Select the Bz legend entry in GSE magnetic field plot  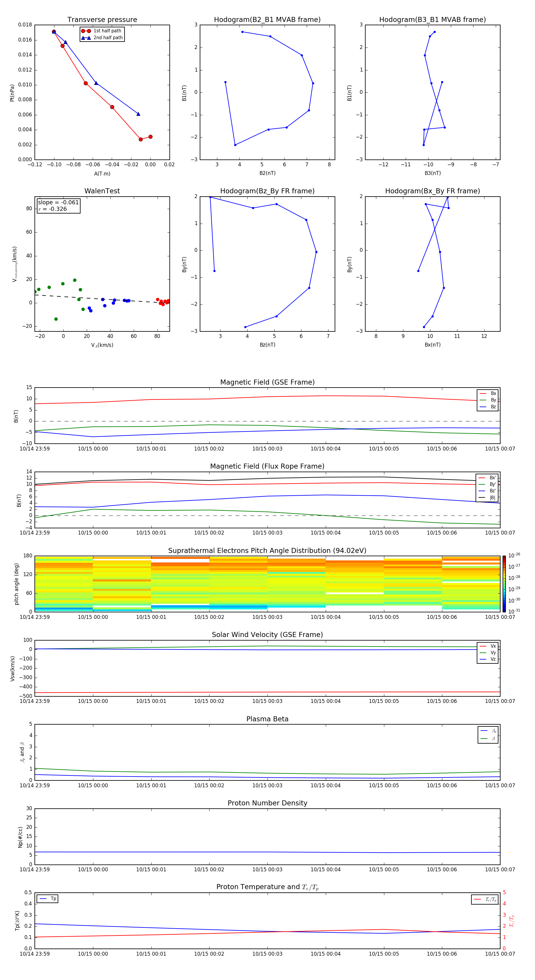tap(488, 407)
